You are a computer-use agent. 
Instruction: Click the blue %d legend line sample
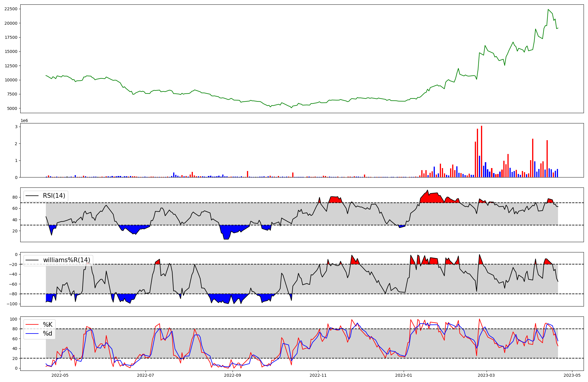pos(32,334)
